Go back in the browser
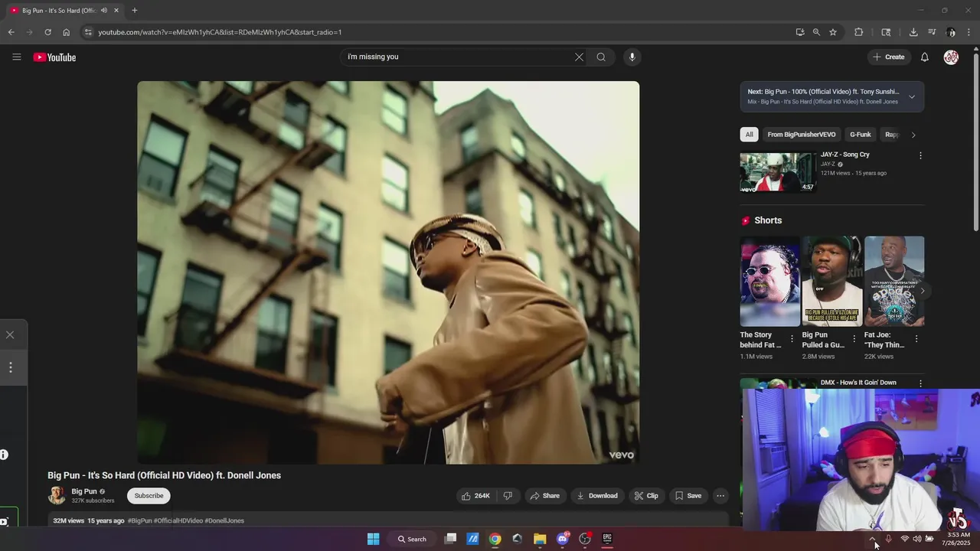Image resolution: width=980 pixels, height=551 pixels. tap(11, 32)
